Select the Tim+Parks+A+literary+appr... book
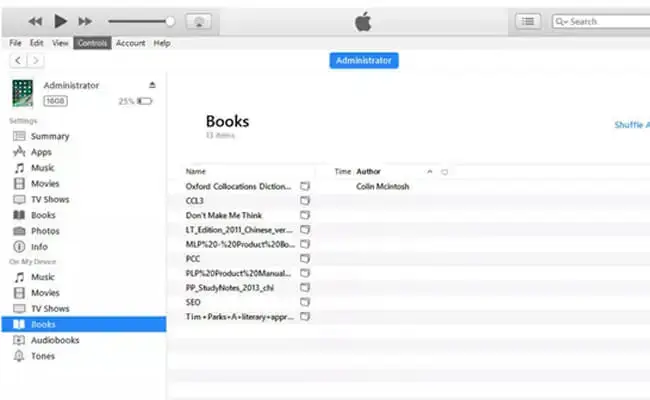The width and height of the screenshot is (650, 400). 240,317
